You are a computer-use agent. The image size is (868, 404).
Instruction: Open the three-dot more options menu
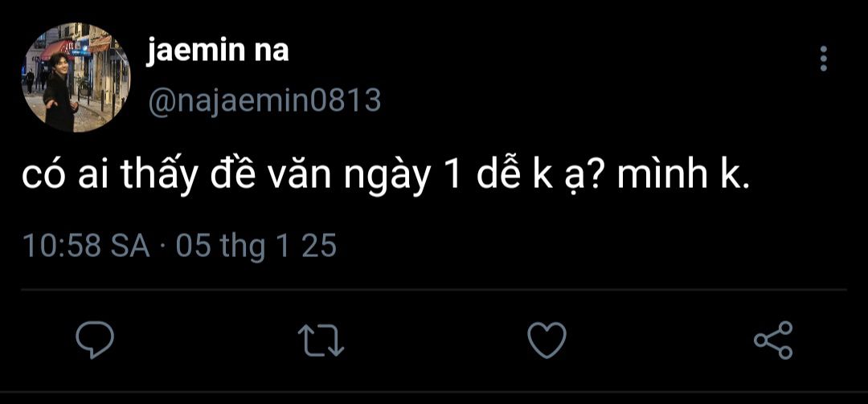click(x=824, y=59)
